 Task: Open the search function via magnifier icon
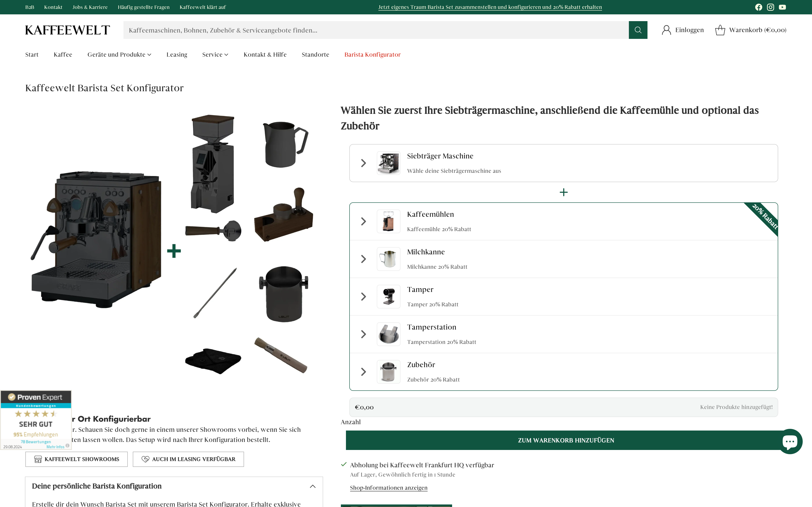638,30
